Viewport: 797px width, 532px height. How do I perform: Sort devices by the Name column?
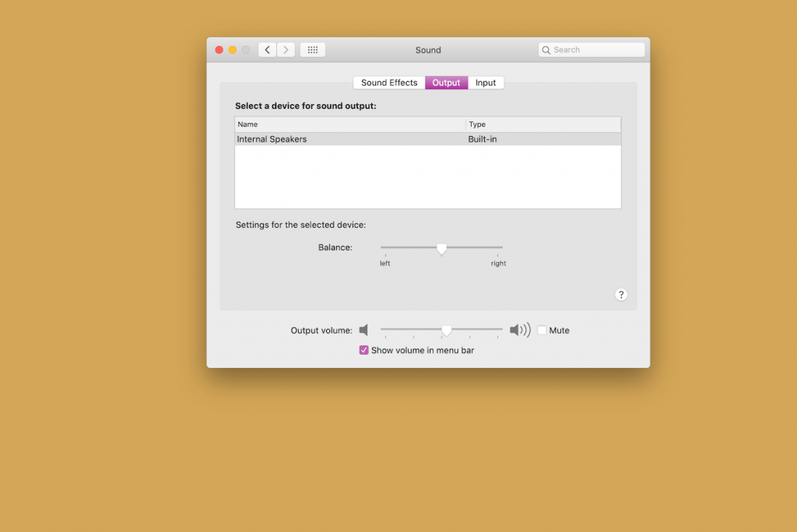point(248,124)
